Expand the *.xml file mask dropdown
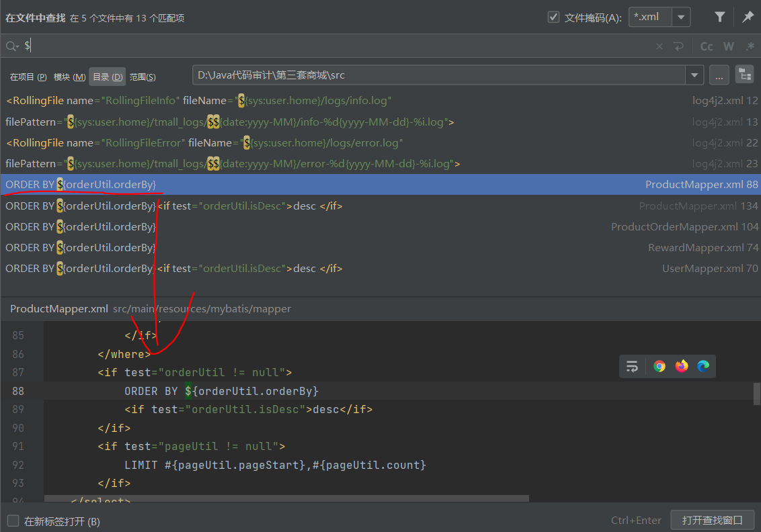Image resolution: width=761 pixels, height=532 pixels. 681,17
